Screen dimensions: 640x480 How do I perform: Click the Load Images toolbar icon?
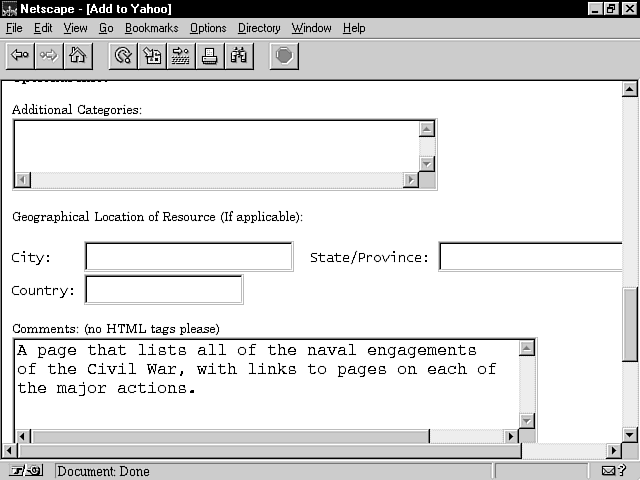tap(152, 56)
